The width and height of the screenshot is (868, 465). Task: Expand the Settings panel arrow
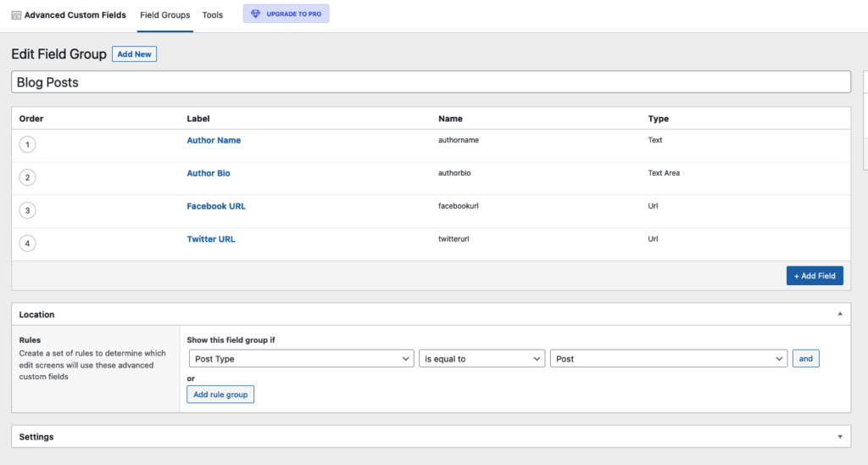click(840, 437)
